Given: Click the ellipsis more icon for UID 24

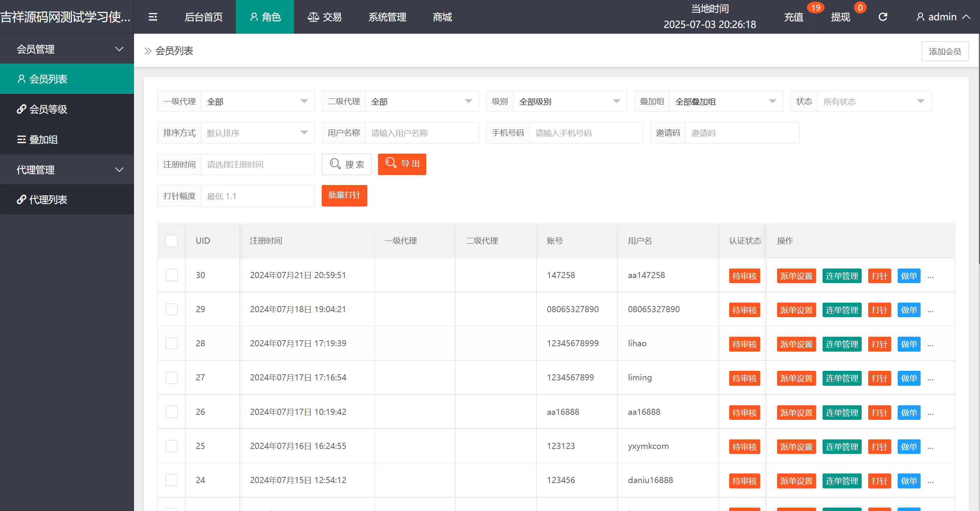Looking at the screenshot, I should (931, 482).
